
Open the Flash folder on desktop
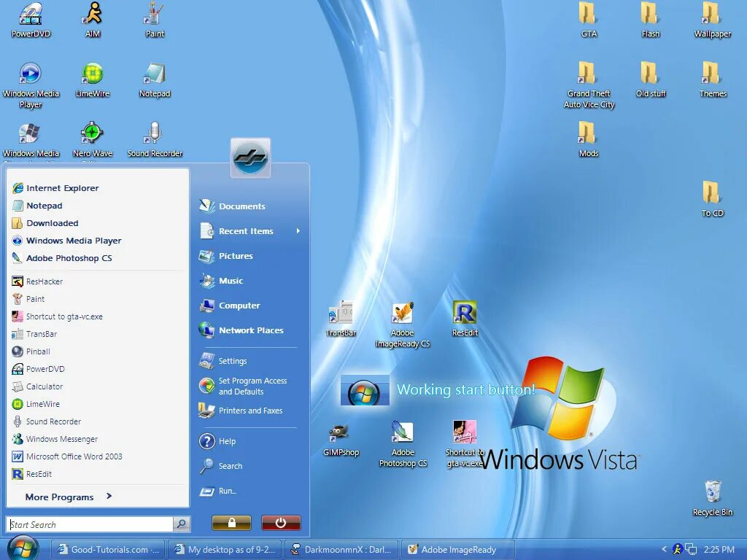pos(651,20)
